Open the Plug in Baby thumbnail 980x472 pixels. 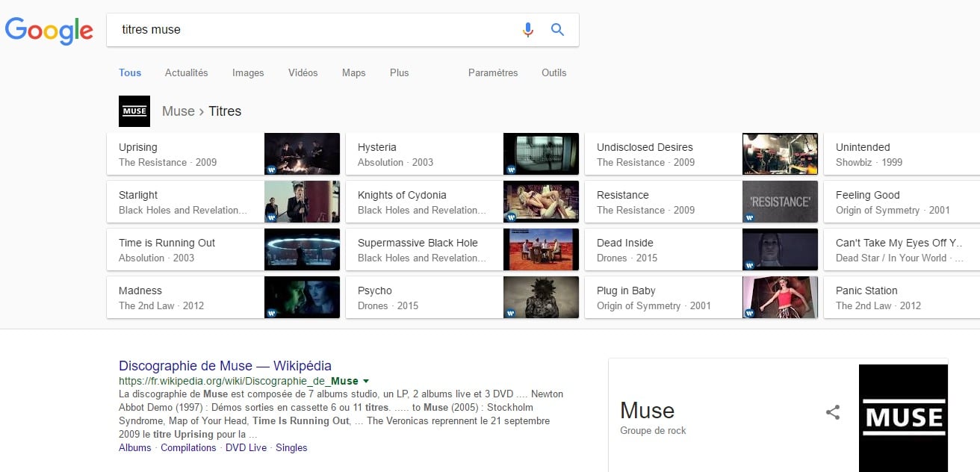[x=780, y=297]
